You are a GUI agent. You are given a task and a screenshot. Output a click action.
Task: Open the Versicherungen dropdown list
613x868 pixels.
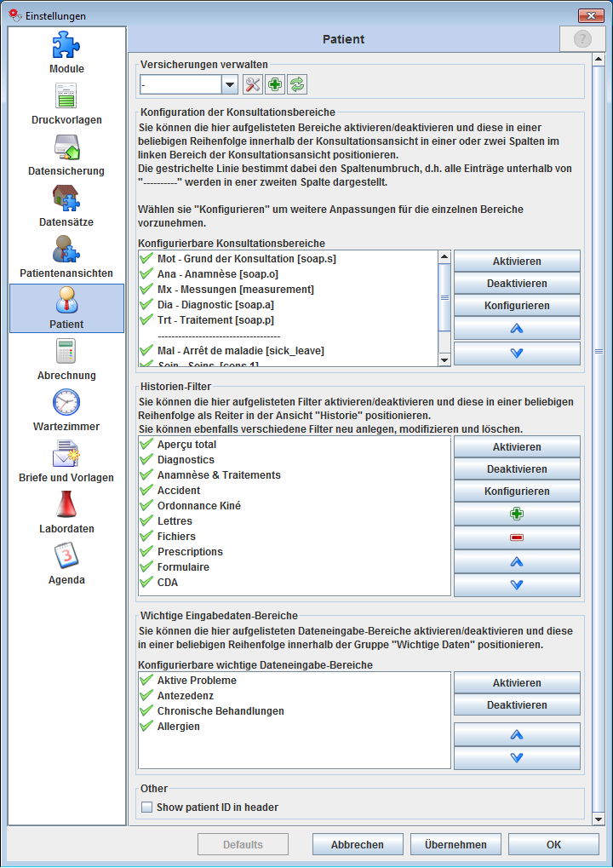(229, 83)
